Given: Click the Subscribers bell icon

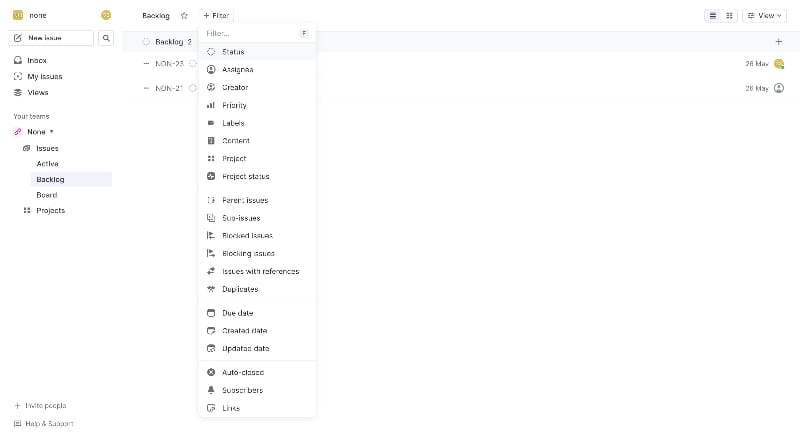Looking at the screenshot, I should [211, 390].
